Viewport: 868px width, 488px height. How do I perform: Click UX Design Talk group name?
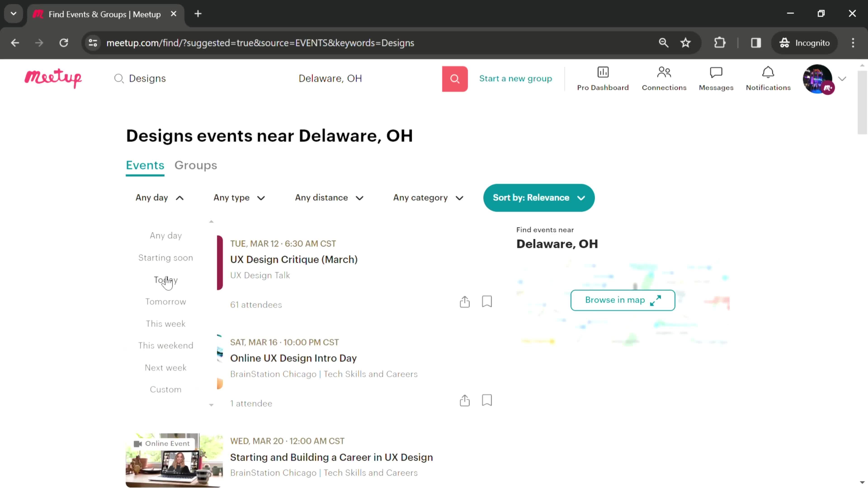[260, 275]
